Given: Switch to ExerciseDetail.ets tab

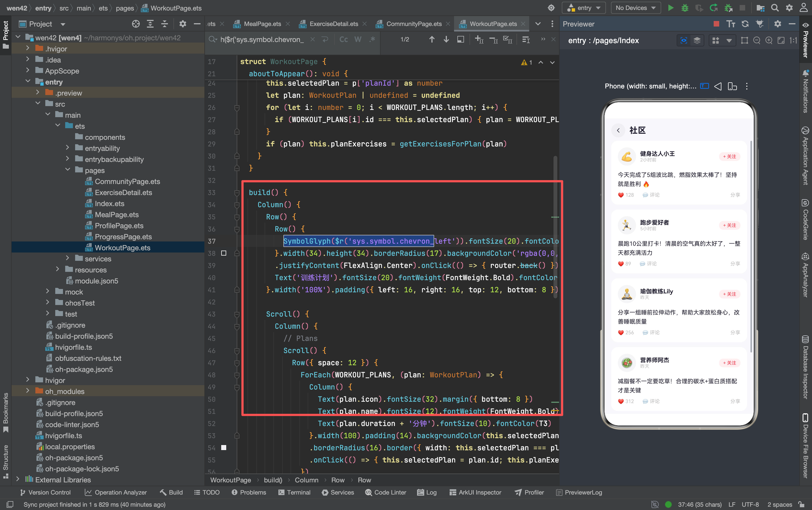Looking at the screenshot, I should coord(333,24).
